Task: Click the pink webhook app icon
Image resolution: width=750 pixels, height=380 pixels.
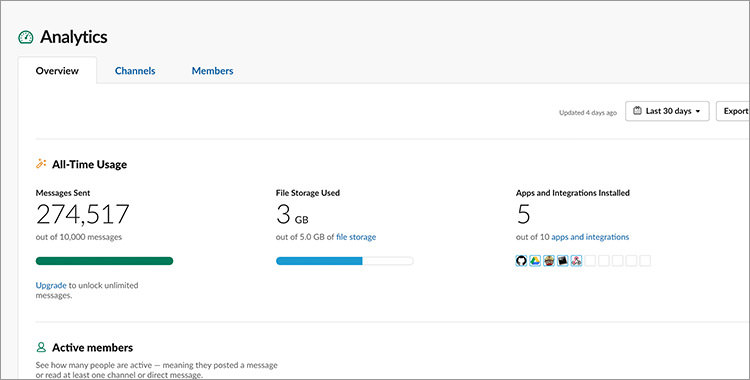Action: [x=577, y=261]
